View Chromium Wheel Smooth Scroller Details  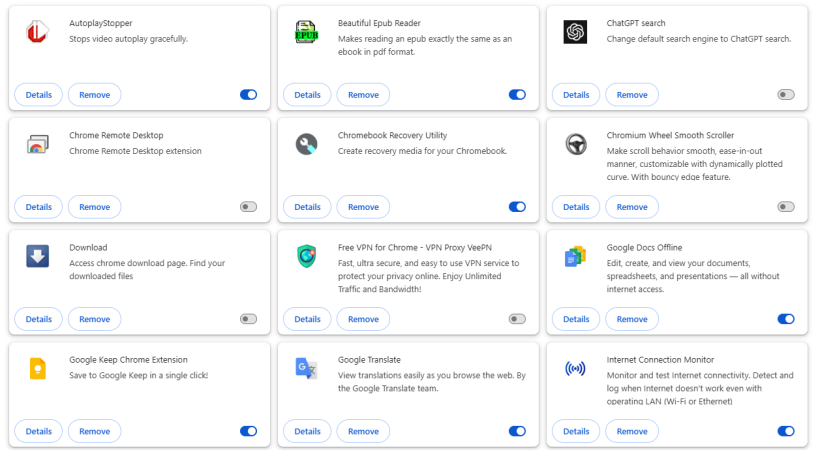tap(576, 207)
